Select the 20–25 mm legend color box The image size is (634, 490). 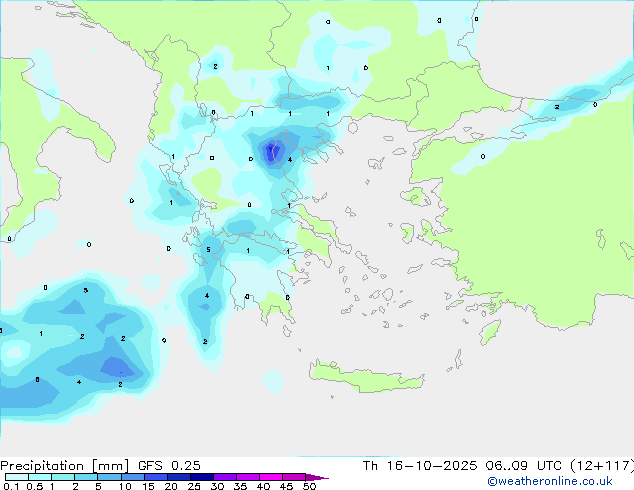pyautogui.click(x=179, y=477)
